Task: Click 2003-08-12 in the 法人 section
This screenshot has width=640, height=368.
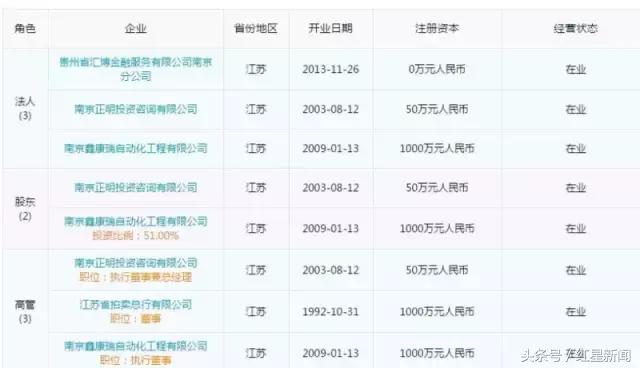Action: coord(331,109)
